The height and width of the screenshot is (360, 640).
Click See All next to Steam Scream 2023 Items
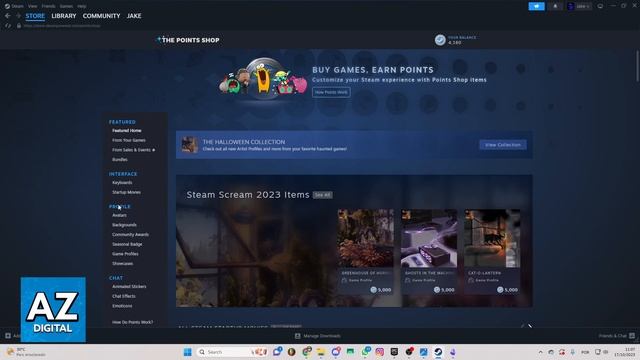click(x=322, y=195)
